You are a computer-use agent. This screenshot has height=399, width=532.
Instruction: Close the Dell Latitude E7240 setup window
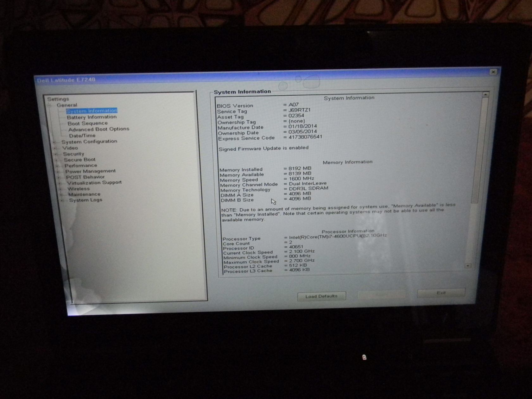tap(493, 72)
